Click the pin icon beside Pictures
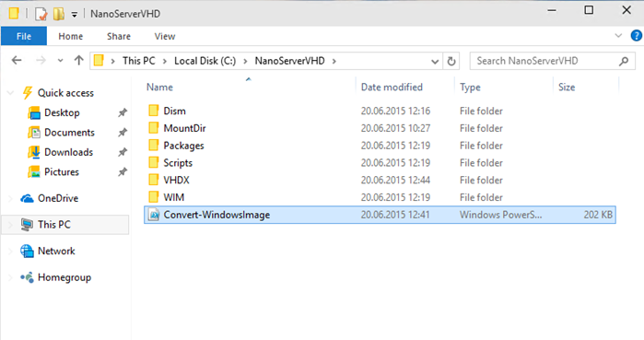The width and height of the screenshot is (644, 340). 123,171
